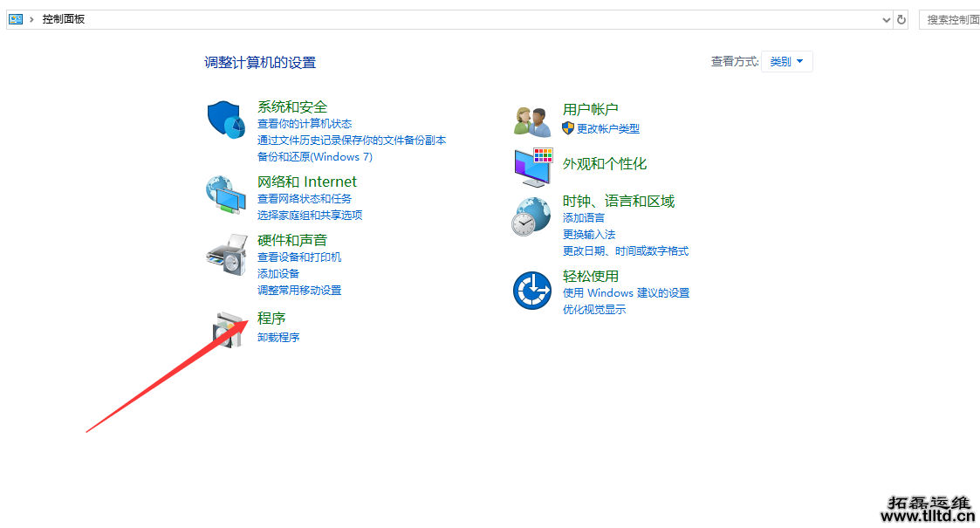The width and height of the screenshot is (980, 528).
Task: Open 卸载程序 link
Action: (278, 337)
